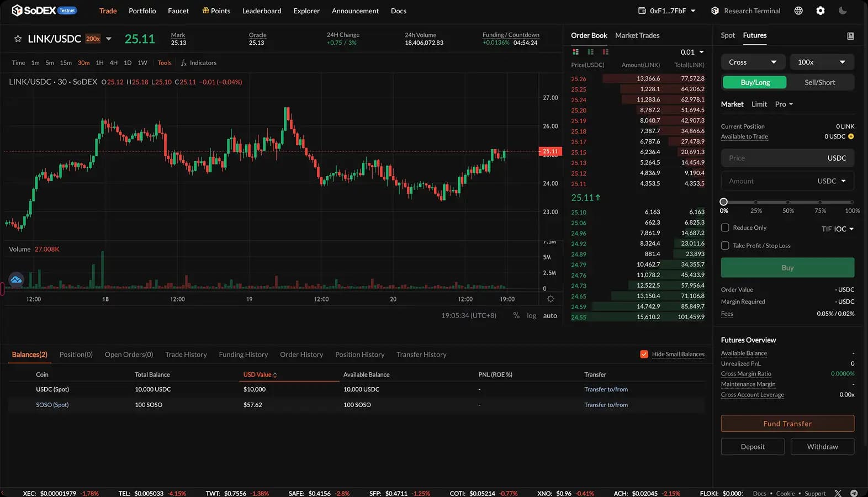Image resolution: width=868 pixels, height=497 pixels.
Task: Select the Sell/Short button
Action: click(x=819, y=82)
